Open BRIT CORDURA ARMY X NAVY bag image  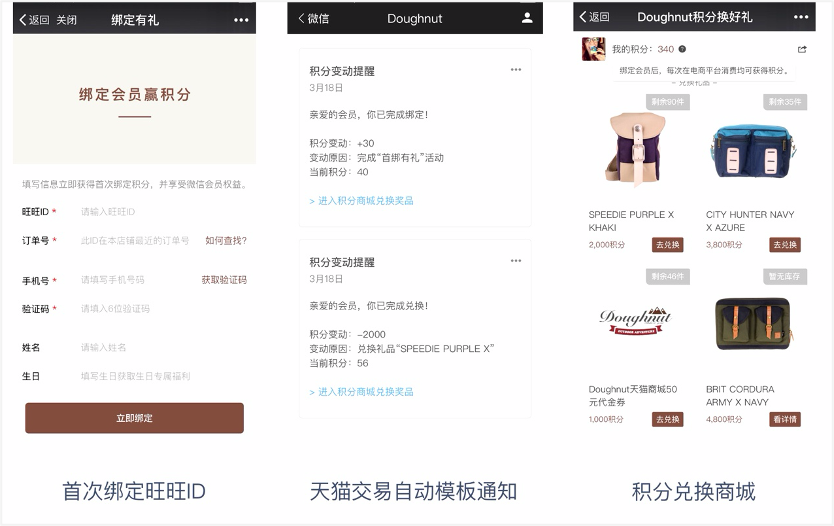click(753, 323)
